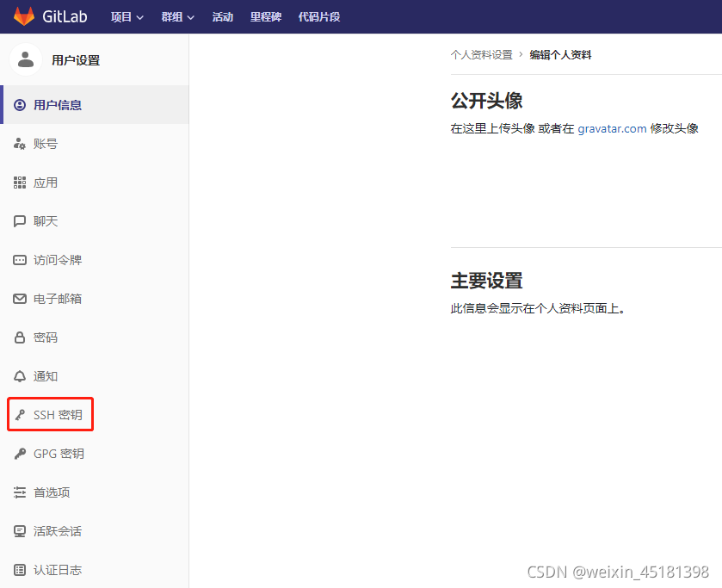Select 用户信息 in the sidebar
The width and height of the screenshot is (722, 588).
pos(95,105)
